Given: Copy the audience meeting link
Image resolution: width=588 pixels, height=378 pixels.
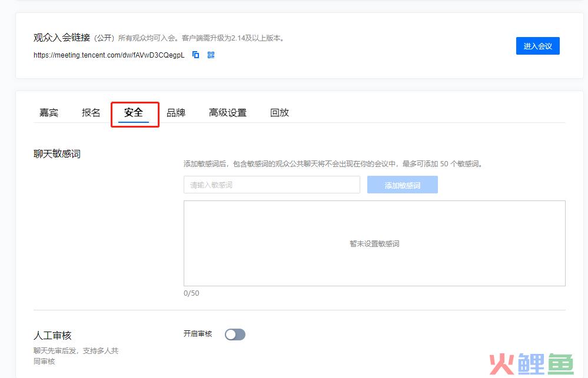Looking at the screenshot, I should coord(196,55).
